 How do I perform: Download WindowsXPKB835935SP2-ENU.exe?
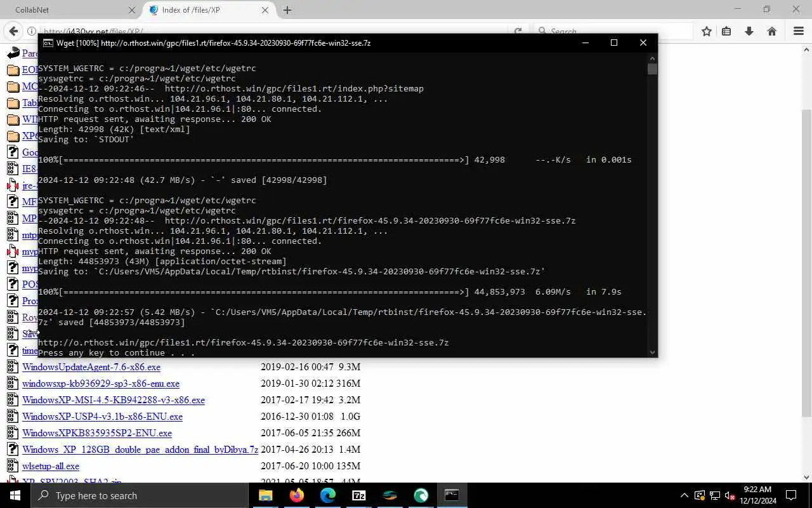tap(97, 433)
